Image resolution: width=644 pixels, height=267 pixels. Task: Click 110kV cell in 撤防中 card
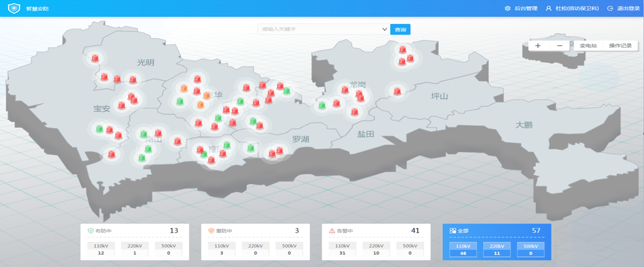pos(222,249)
